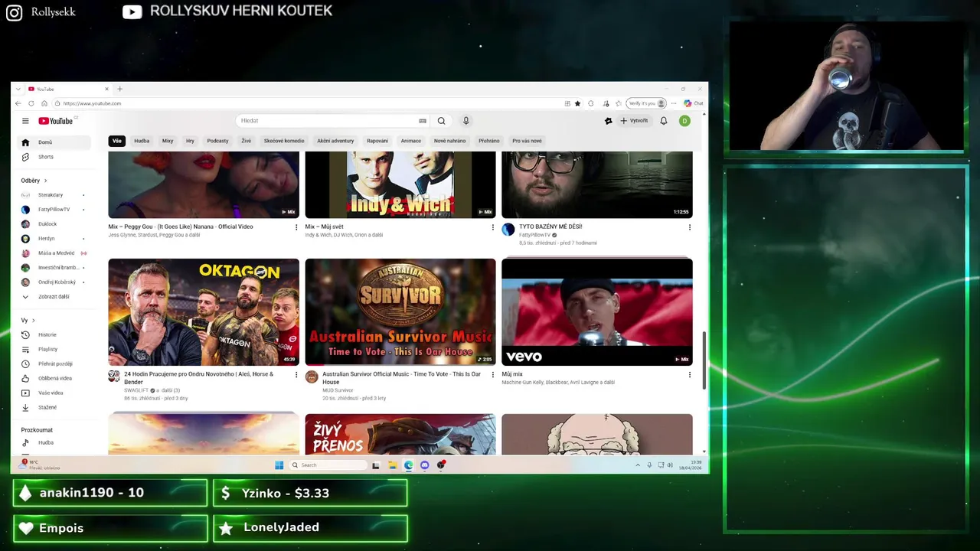The height and width of the screenshot is (551, 980).
Task: Select the Podcasty filter chip
Action: pyautogui.click(x=217, y=141)
